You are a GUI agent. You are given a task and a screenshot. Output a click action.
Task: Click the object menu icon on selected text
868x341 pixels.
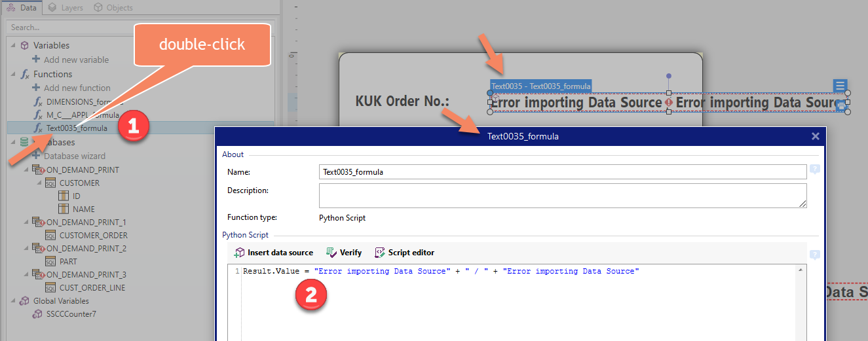click(x=840, y=86)
